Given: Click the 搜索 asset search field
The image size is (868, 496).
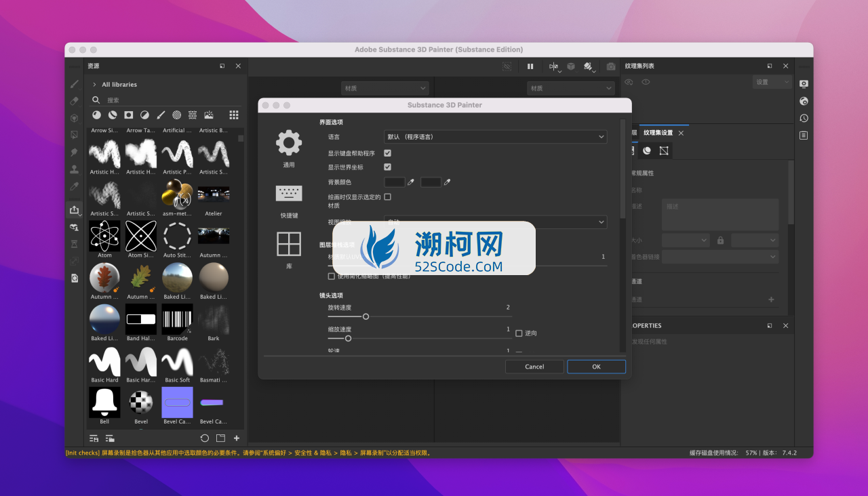Looking at the screenshot, I should (x=172, y=100).
